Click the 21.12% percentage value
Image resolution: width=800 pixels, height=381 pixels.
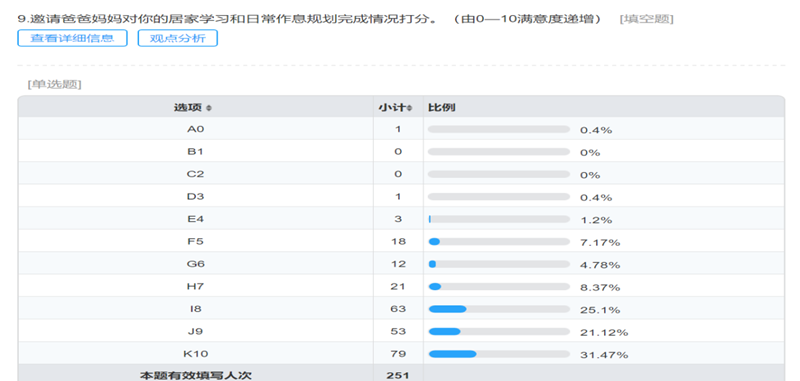point(604,333)
